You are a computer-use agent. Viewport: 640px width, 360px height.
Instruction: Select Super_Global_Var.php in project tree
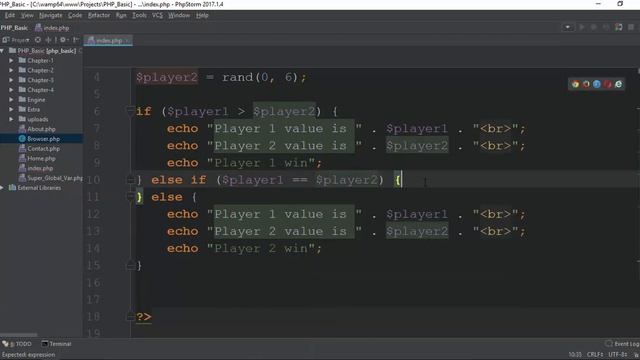pyautogui.click(x=50, y=178)
